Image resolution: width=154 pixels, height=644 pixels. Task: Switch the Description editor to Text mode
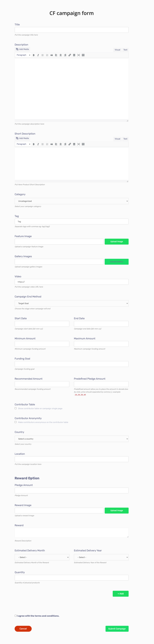pyautogui.click(x=125, y=50)
